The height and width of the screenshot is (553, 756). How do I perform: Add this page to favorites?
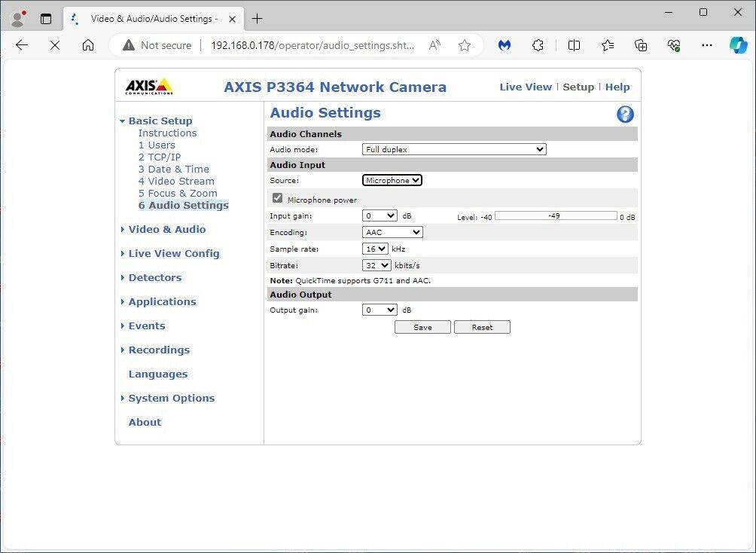(465, 45)
